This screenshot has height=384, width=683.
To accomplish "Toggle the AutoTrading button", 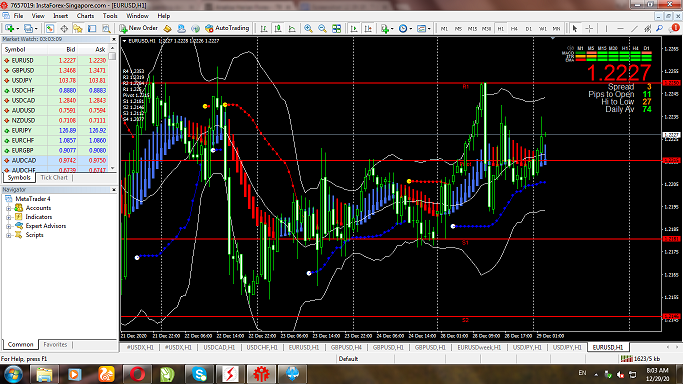I will tap(227, 28).
